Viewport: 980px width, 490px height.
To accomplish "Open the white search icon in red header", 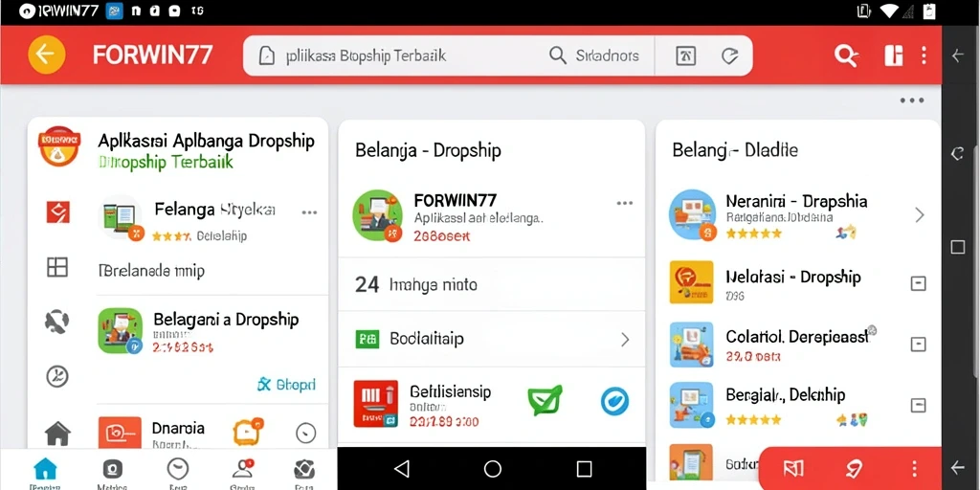I will point(846,56).
